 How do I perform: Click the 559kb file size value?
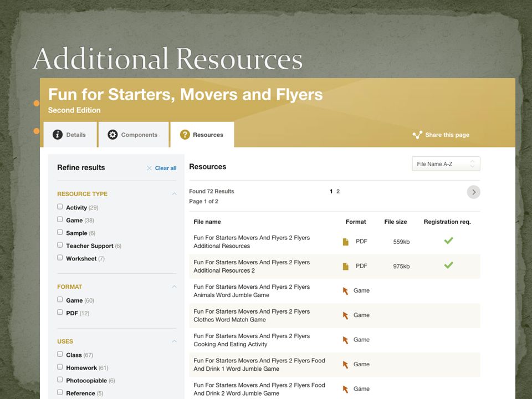(401, 242)
